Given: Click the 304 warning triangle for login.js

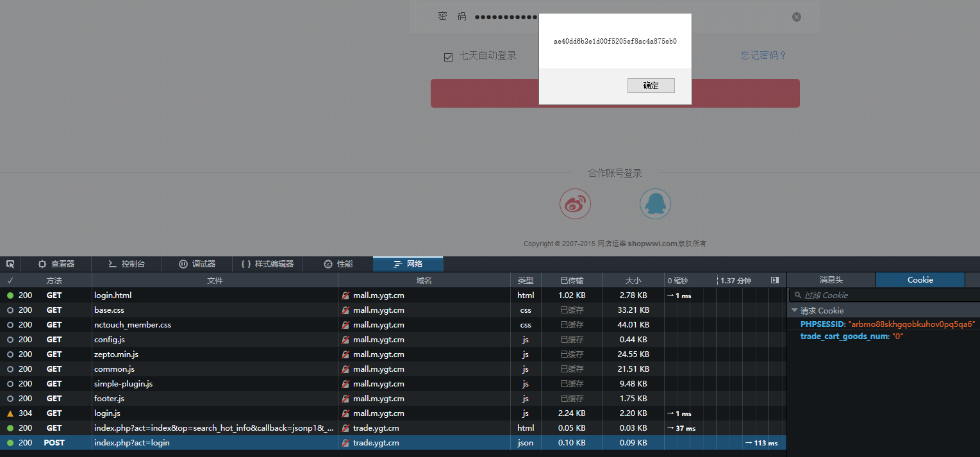Looking at the screenshot, I should (10, 413).
